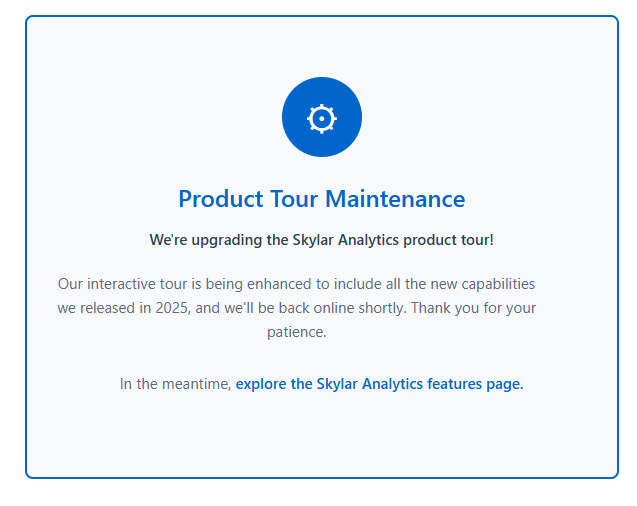
Task: Click the bold upgrading product tour subtitle
Action: pyautogui.click(x=321, y=240)
